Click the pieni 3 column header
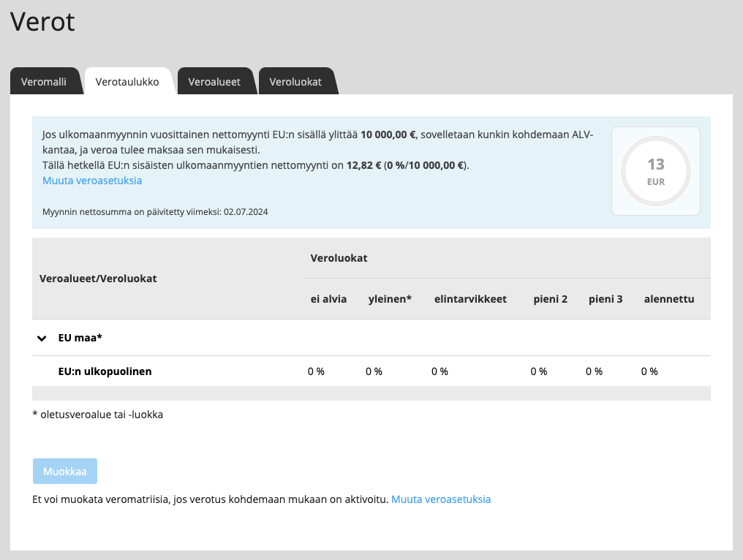Viewport: 743px width, 560px height. [606, 298]
